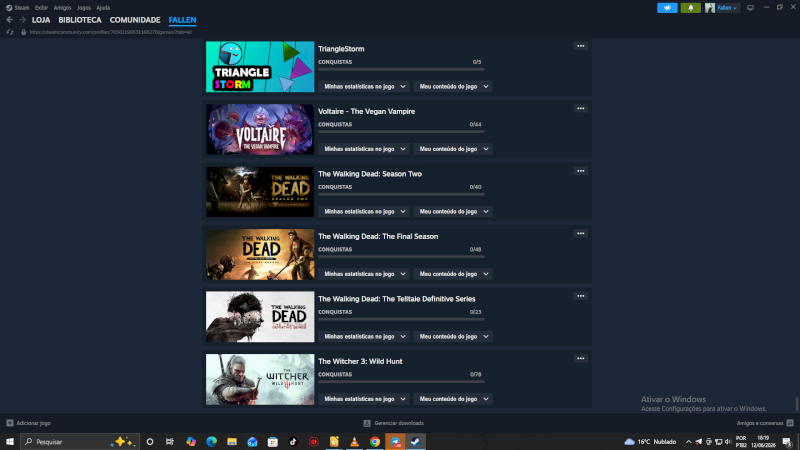
Task: Expand Final Season Meu conteúdo do jogo dropdown
Action: 453,274
